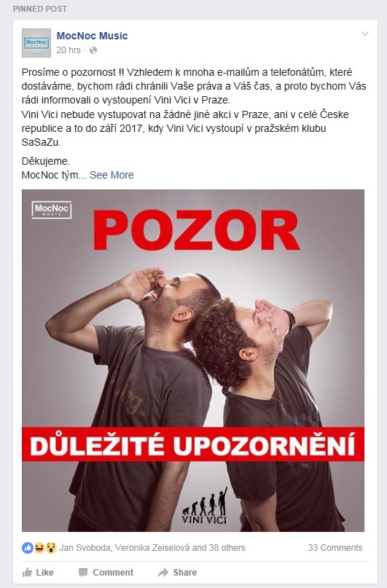Click the Like thumbs-up icon

(x=27, y=572)
